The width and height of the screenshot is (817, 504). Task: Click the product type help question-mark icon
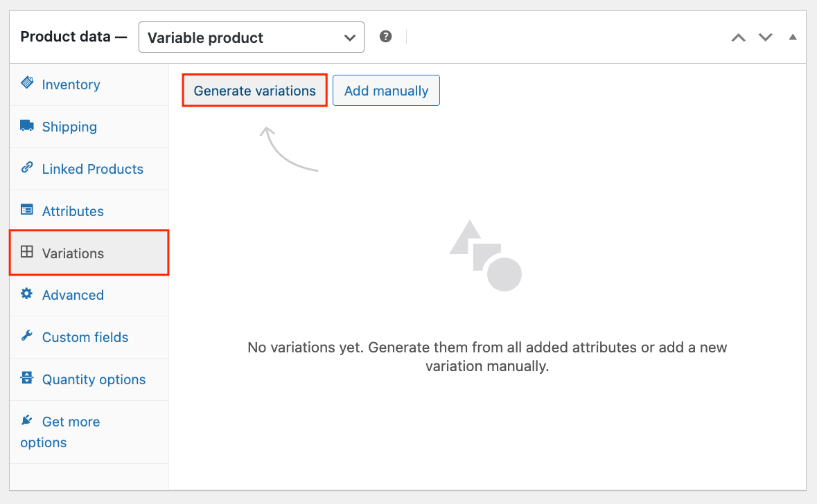385,37
